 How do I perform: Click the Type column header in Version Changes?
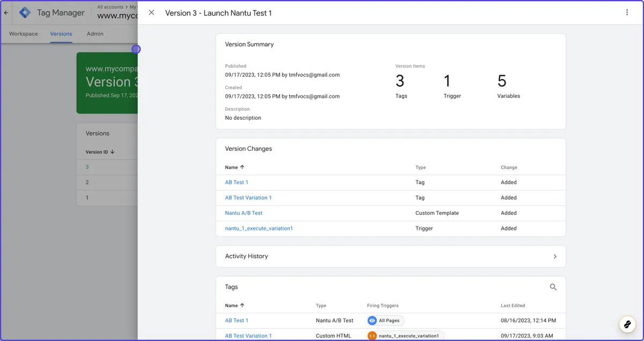tap(421, 168)
